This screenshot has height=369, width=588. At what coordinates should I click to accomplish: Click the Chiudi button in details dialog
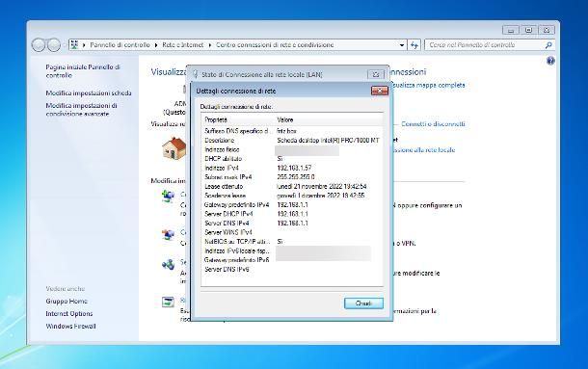pyautogui.click(x=363, y=303)
